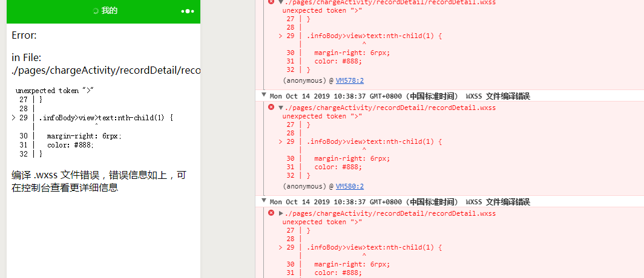Viewport: 644px width, 278px height.
Task: Click the unexpected token ">" line in the simulator
Action: [54, 91]
